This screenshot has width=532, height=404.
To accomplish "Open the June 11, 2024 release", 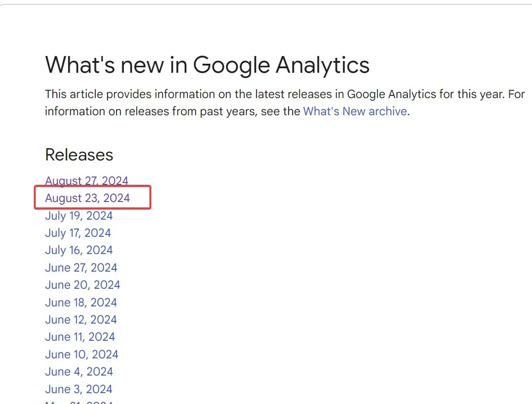I will click(x=80, y=337).
